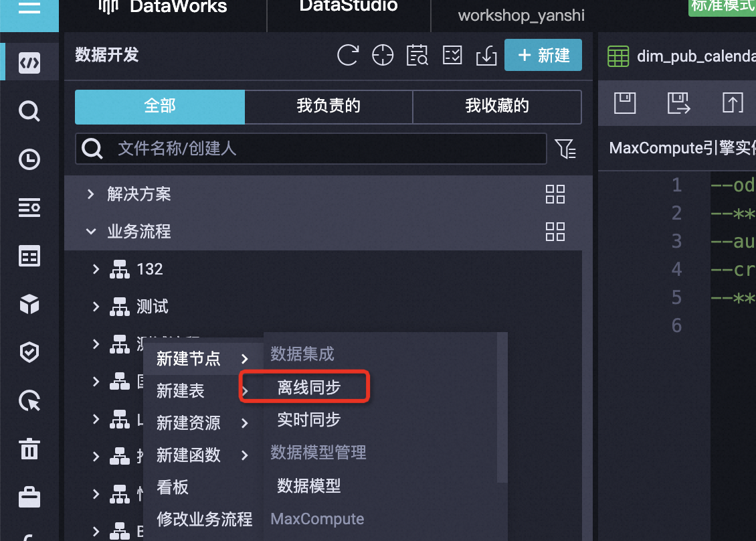Click the workshop_yanshi workspace name
Viewport: 756px width, 541px height.
521,15
